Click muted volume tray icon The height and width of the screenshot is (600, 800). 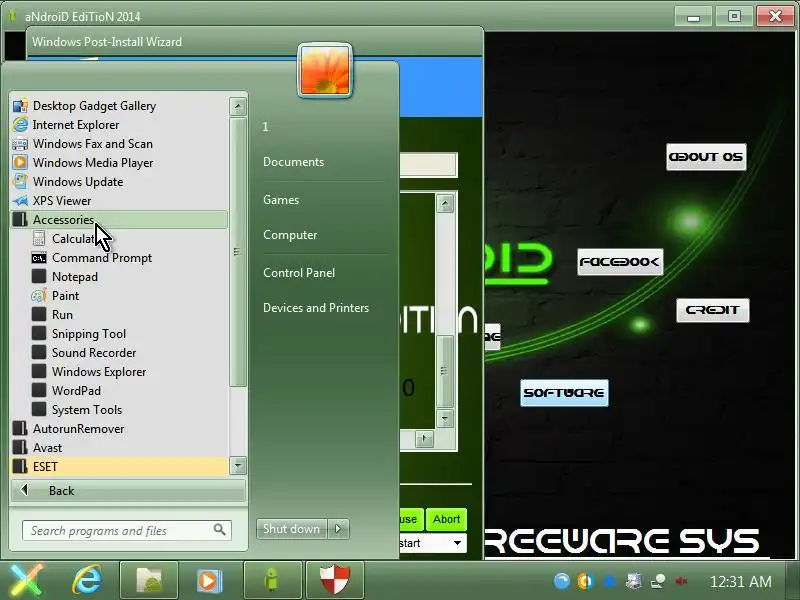coord(681,581)
